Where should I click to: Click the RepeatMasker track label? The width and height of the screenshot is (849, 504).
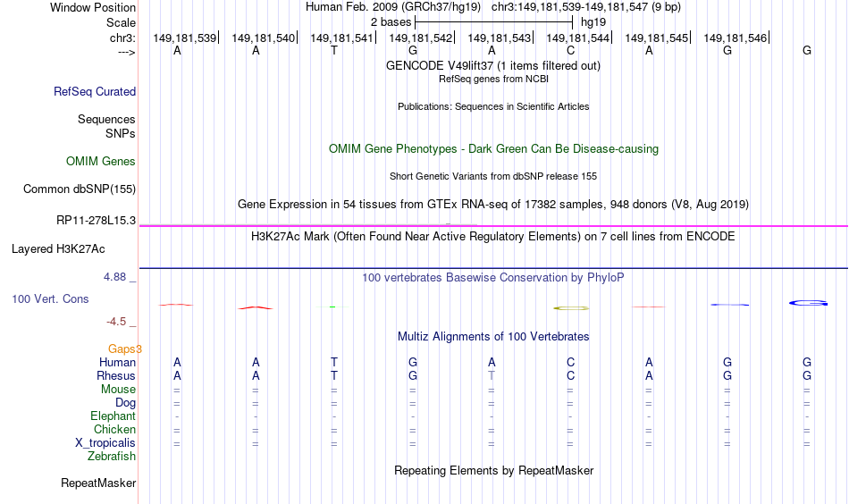click(x=98, y=483)
